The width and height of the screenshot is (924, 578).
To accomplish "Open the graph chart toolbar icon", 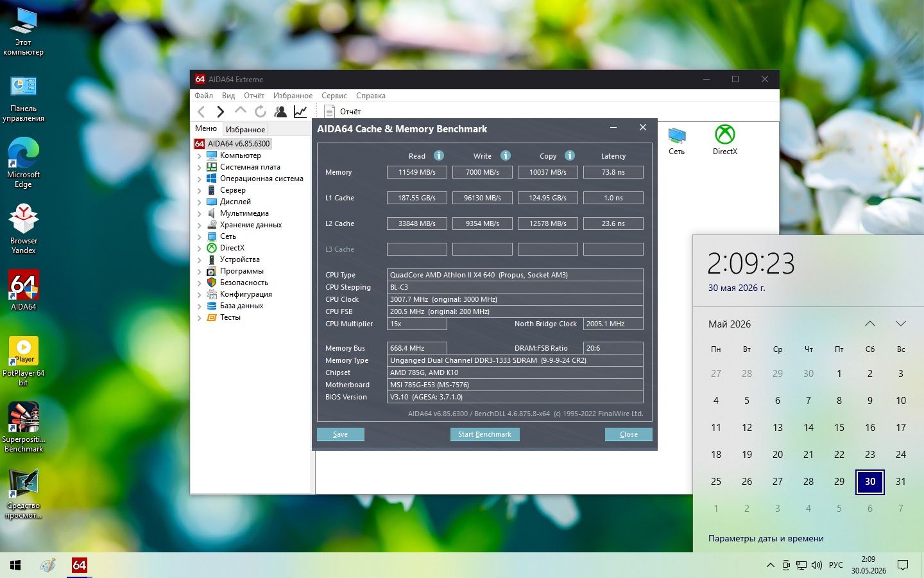I will point(300,111).
